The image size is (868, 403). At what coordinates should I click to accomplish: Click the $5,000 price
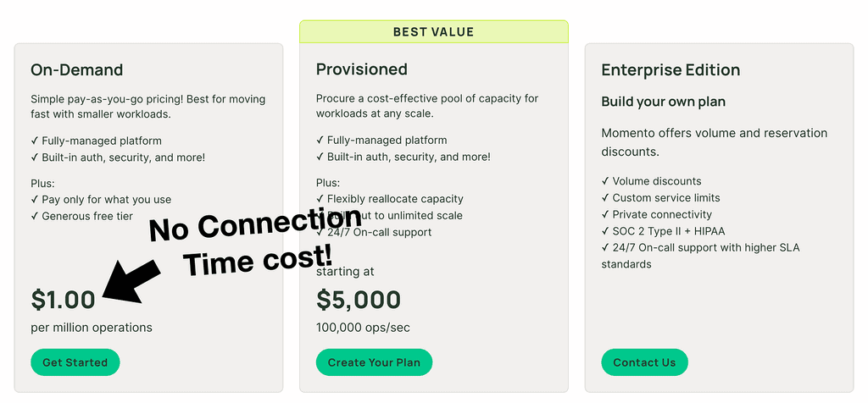point(359,299)
